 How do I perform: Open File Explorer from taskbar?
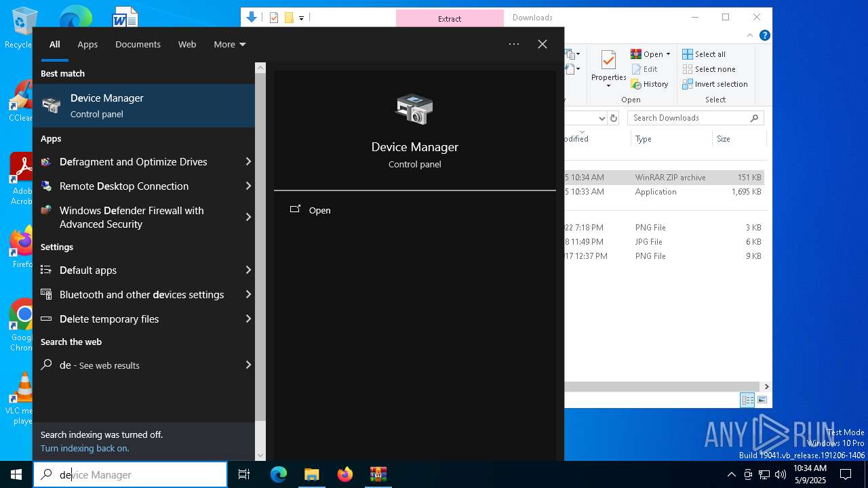(311, 474)
